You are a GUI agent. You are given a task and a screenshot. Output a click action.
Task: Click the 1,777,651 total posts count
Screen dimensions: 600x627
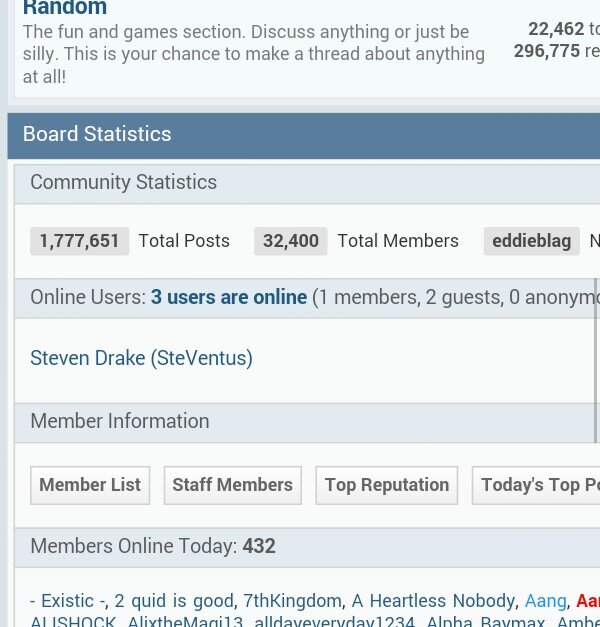pos(80,241)
